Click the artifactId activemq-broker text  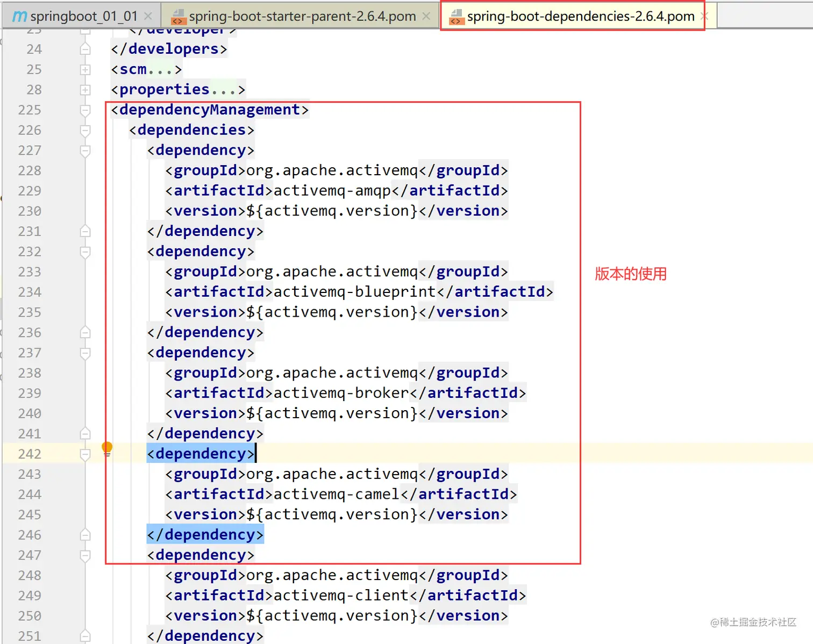pyautogui.click(x=341, y=393)
